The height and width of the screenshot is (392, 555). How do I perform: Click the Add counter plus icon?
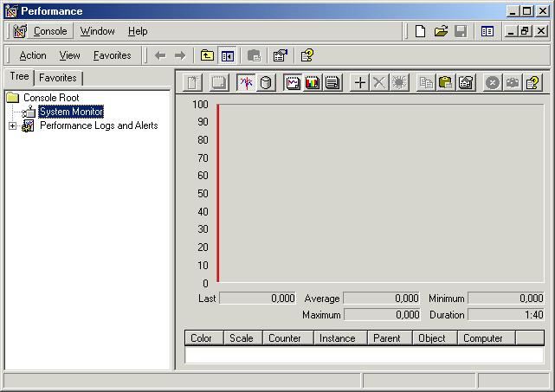(x=359, y=83)
